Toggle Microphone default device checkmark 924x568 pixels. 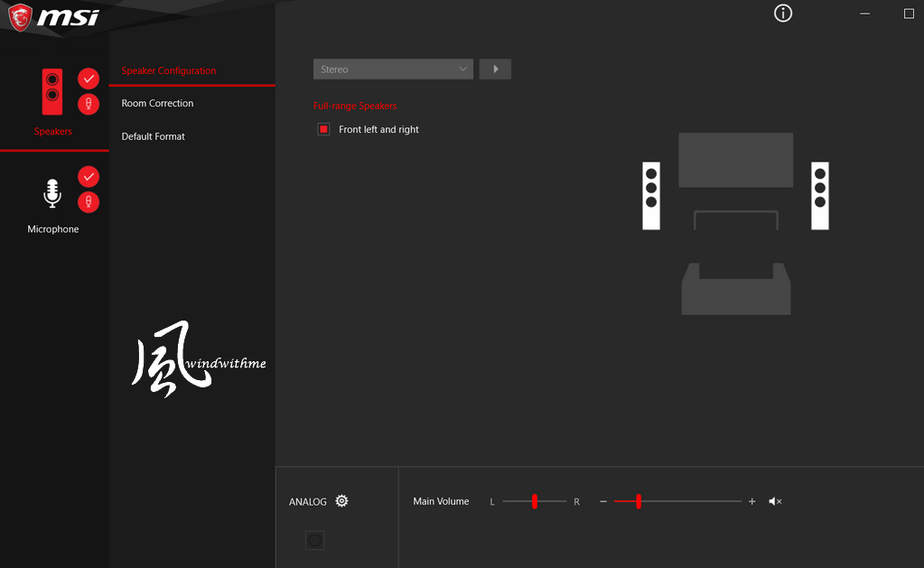click(x=89, y=176)
